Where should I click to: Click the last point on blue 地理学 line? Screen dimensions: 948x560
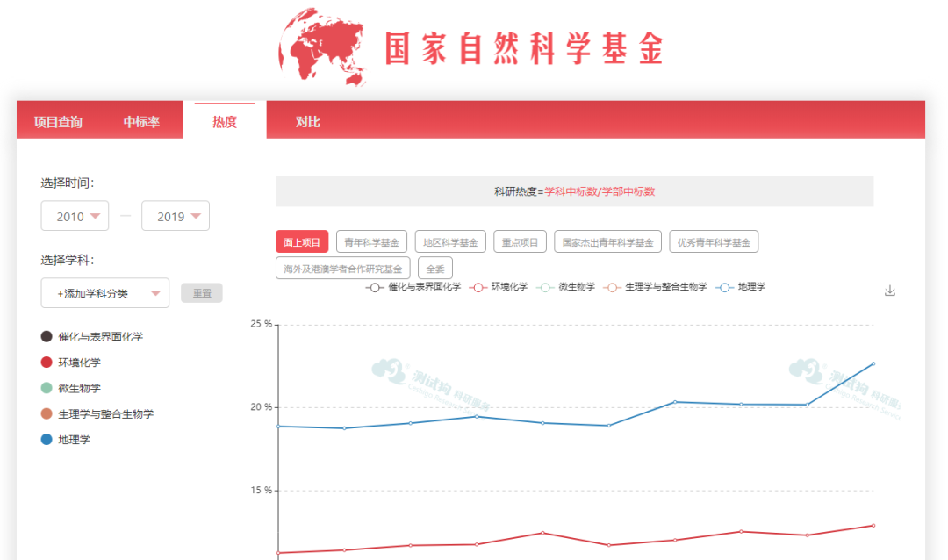[873, 364]
